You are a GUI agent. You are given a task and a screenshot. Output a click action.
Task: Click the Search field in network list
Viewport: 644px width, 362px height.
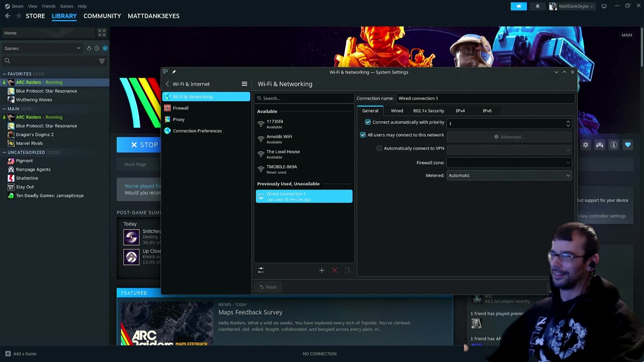[304, 98]
